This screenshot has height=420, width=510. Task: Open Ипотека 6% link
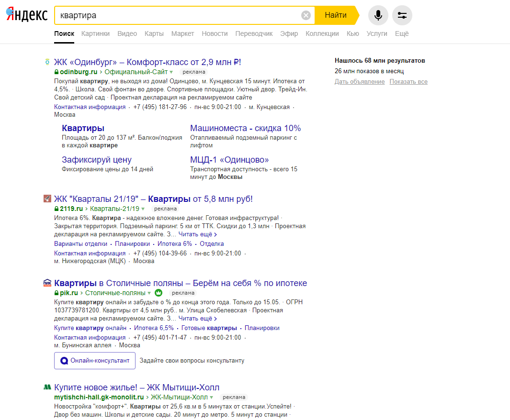(175, 243)
